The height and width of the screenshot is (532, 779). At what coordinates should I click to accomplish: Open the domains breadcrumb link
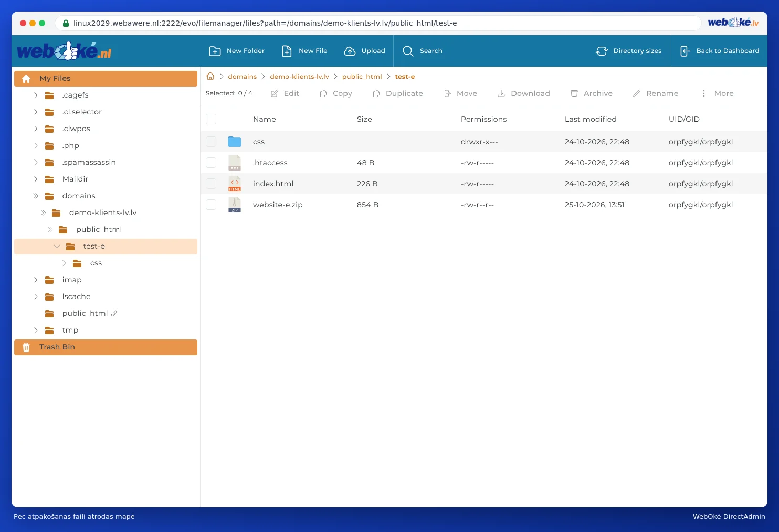[243, 77]
